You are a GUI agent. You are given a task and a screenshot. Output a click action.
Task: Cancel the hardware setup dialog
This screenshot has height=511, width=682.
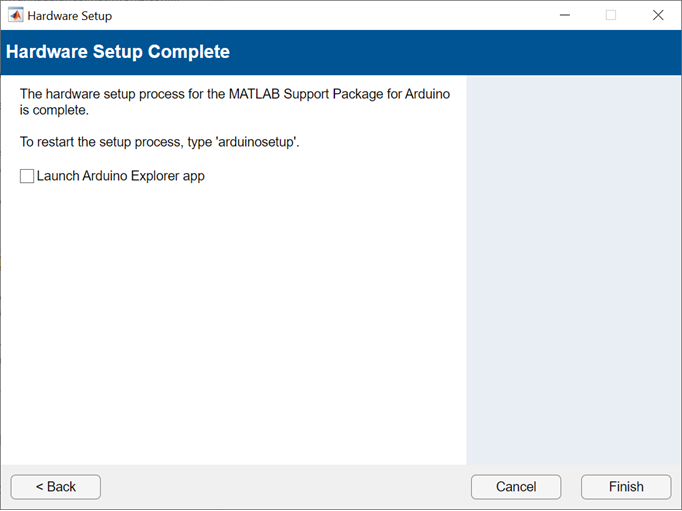pos(516,487)
